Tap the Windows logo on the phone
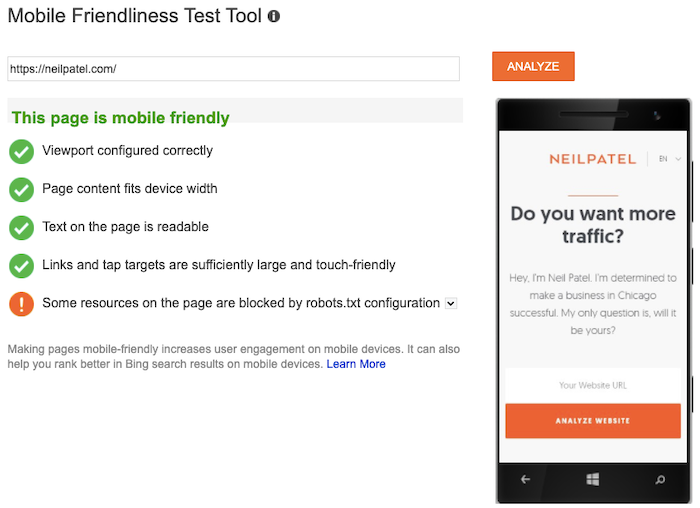This screenshot has height=508, width=700. point(592,479)
